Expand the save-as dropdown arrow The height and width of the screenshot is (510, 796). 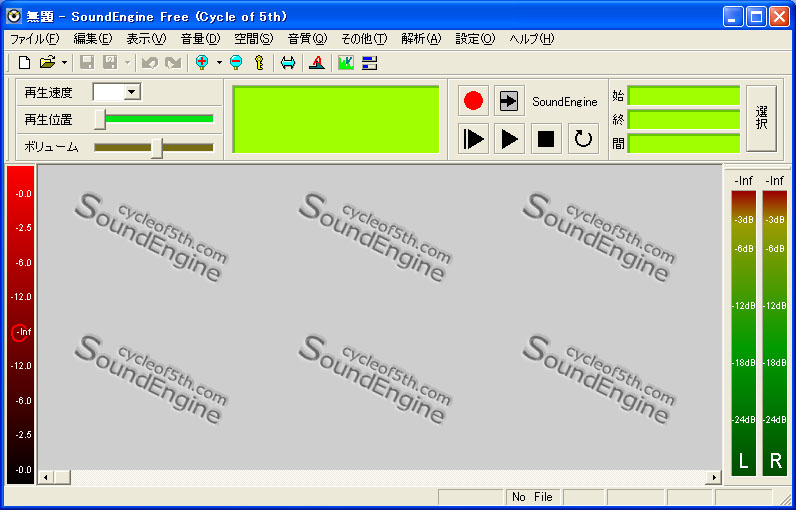pyautogui.click(x=127, y=63)
